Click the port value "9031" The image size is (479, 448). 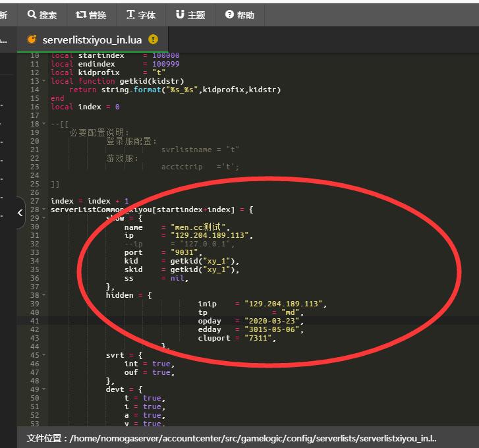click(x=184, y=252)
